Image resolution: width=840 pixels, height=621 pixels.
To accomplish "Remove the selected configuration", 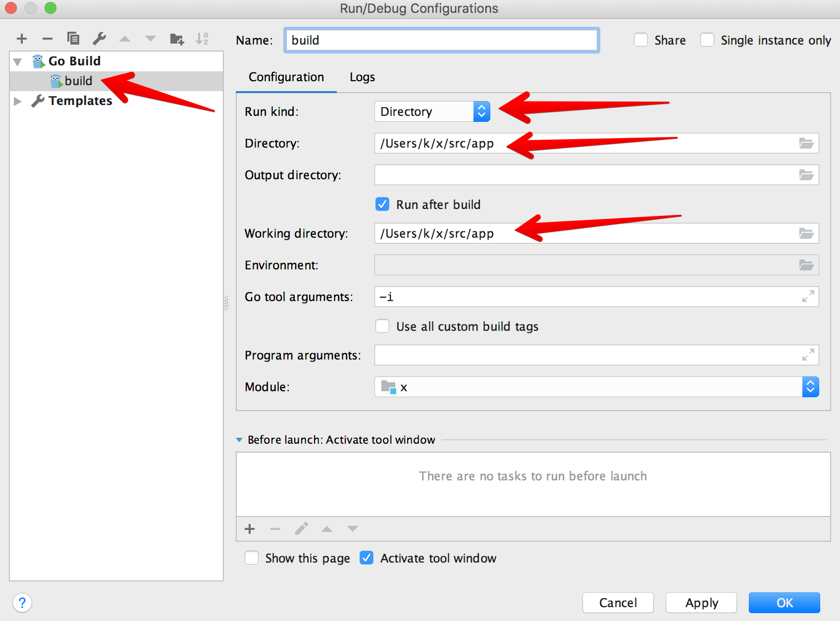I will 48,39.
